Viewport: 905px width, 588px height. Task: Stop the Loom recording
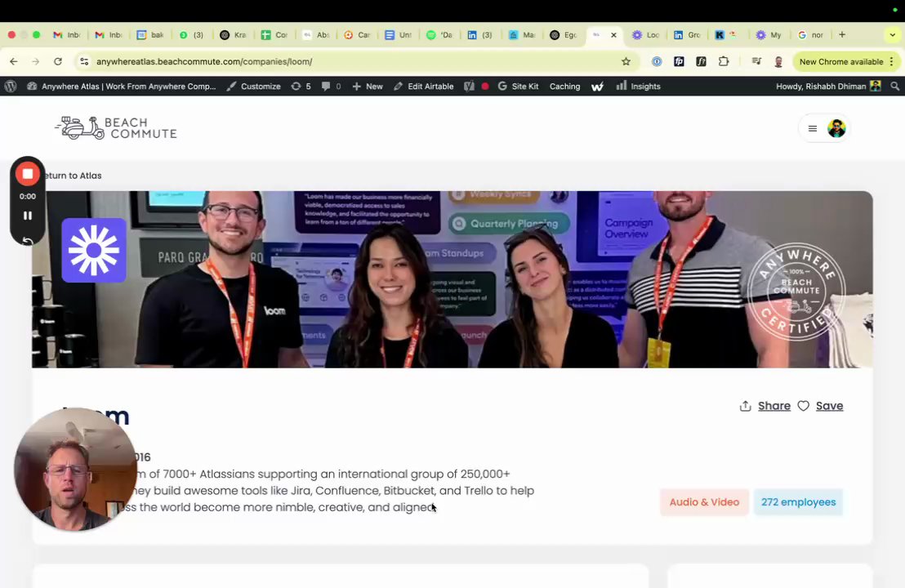tap(27, 174)
